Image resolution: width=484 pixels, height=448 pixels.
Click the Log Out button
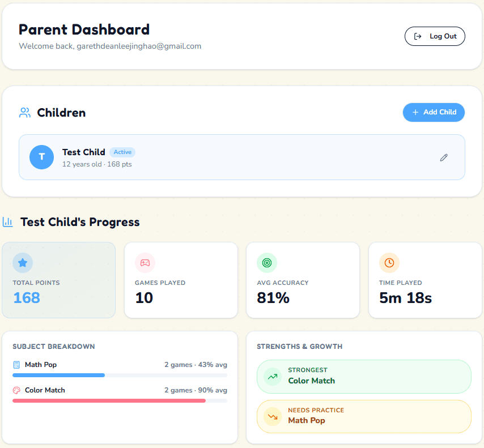pyautogui.click(x=435, y=36)
